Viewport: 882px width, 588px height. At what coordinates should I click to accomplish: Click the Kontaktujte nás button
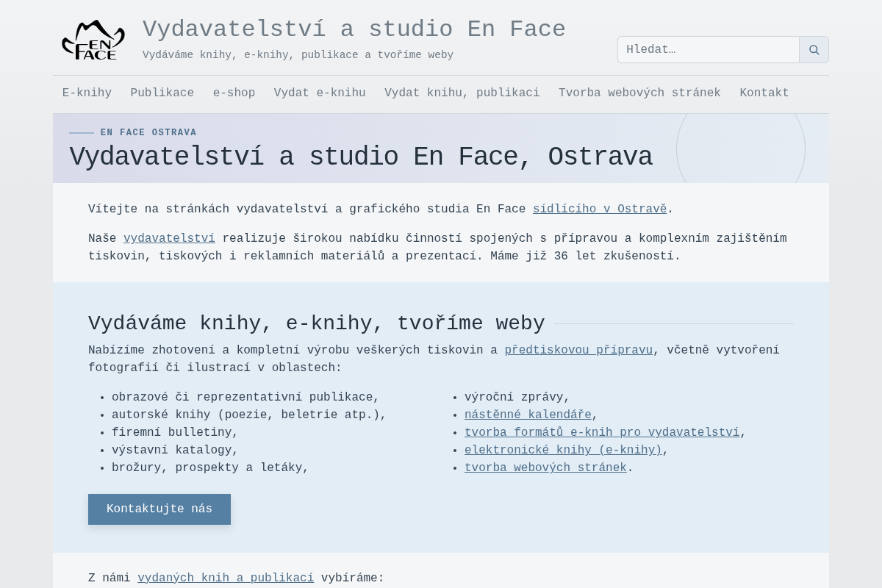click(x=159, y=509)
